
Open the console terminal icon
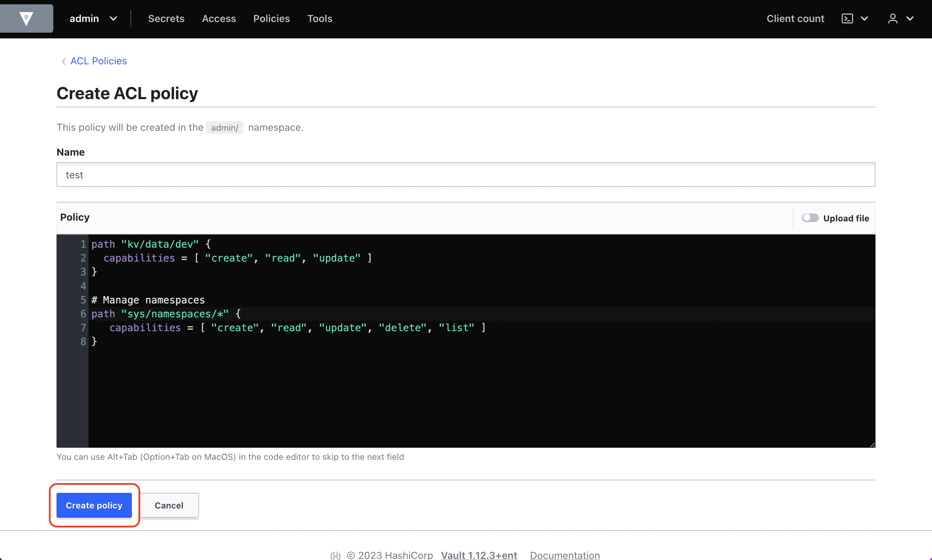pos(847,18)
